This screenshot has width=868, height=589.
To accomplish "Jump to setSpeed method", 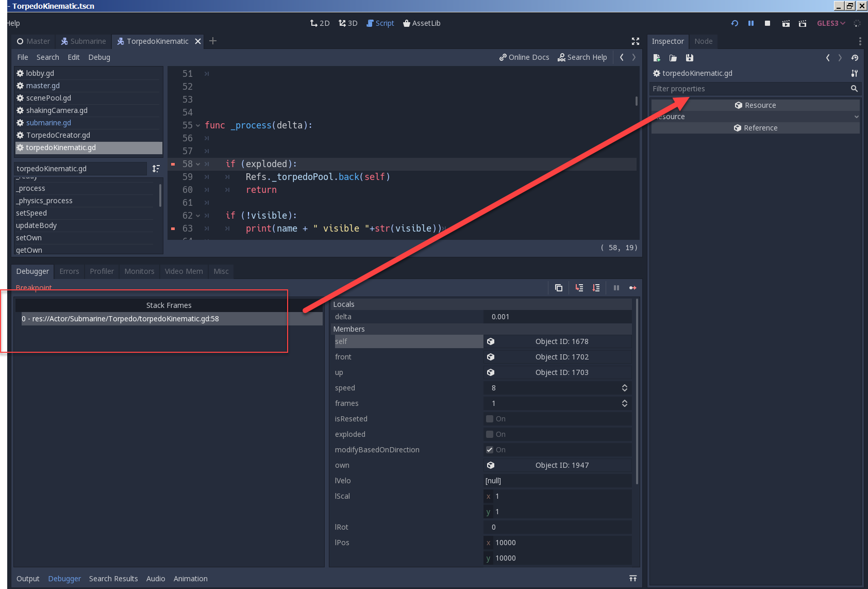I will [85, 213].
